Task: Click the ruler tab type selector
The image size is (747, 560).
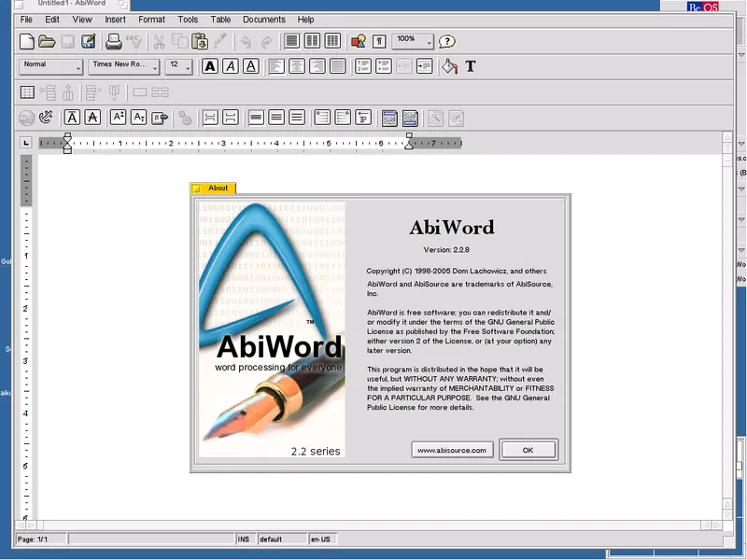Action: pos(26,143)
